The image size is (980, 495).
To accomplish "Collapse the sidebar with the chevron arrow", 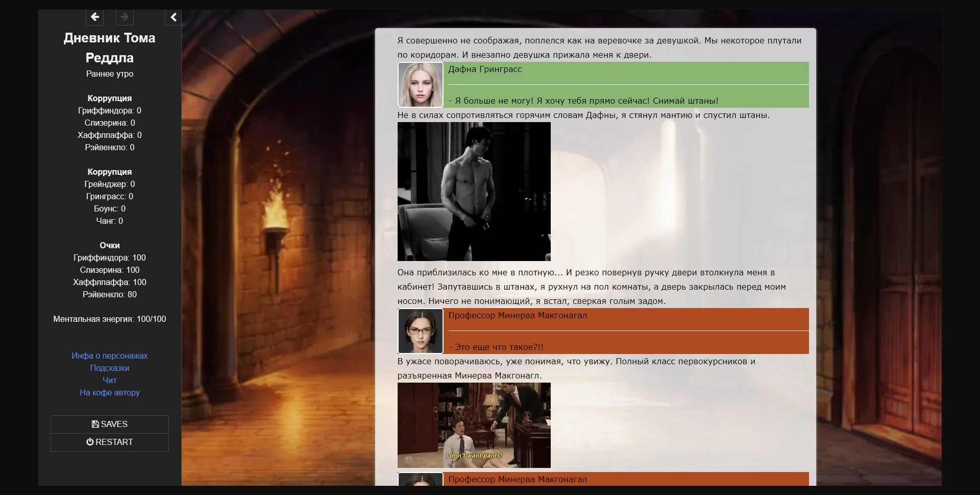I will pyautogui.click(x=173, y=17).
